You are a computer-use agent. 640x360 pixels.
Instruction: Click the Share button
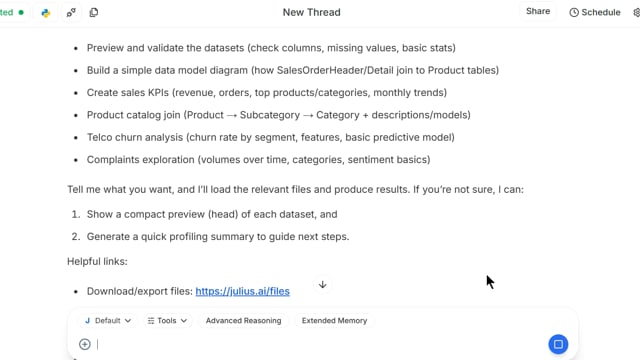coord(538,11)
